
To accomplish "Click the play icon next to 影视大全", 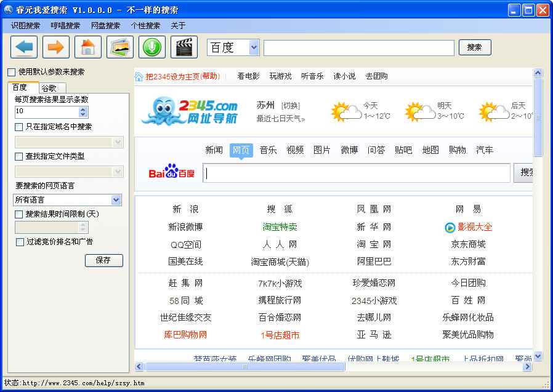I will tap(450, 228).
